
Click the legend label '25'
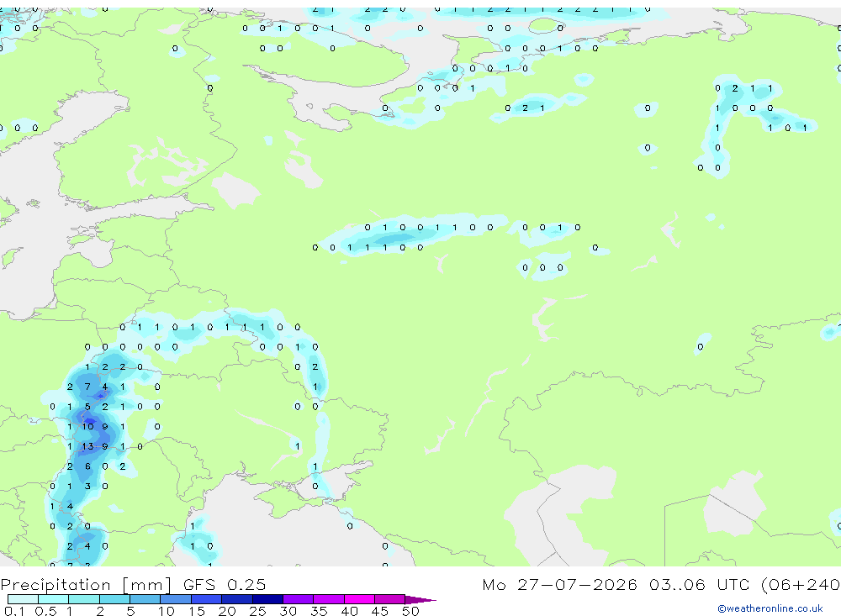tap(257, 611)
